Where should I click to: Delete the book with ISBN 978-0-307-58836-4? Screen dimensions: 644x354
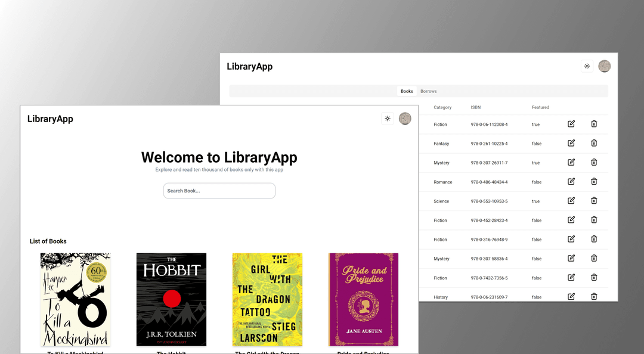(594, 258)
